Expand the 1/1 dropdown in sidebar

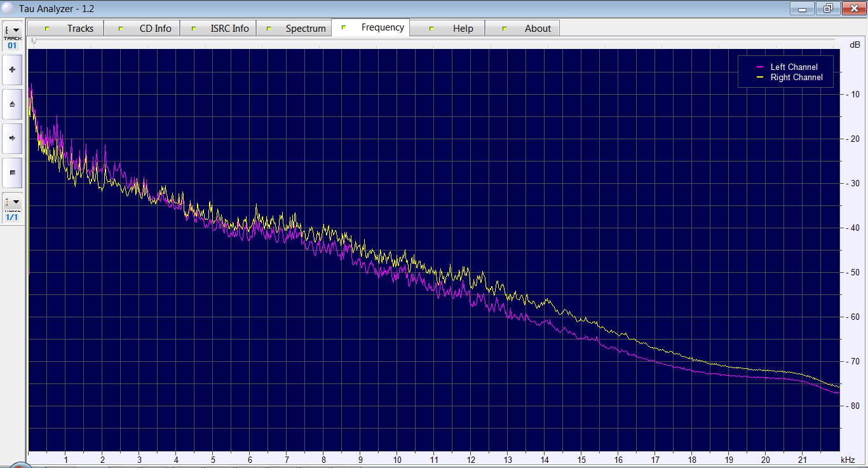(x=13, y=202)
